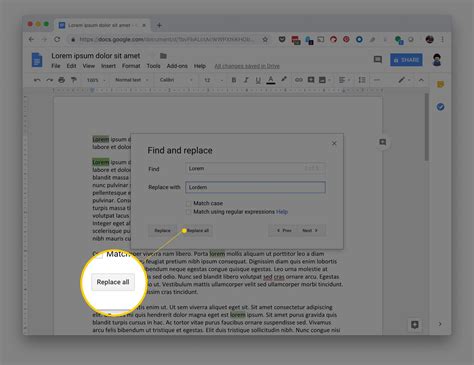
Task: Enable Match using regular expressions checkbox
Action: [x=189, y=212]
